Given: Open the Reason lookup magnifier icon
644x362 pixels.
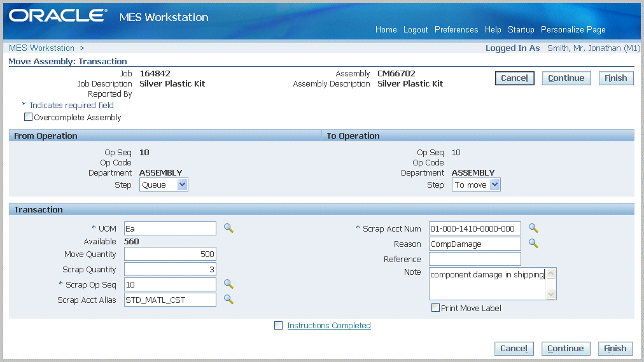Looking at the screenshot, I should coord(533,244).
